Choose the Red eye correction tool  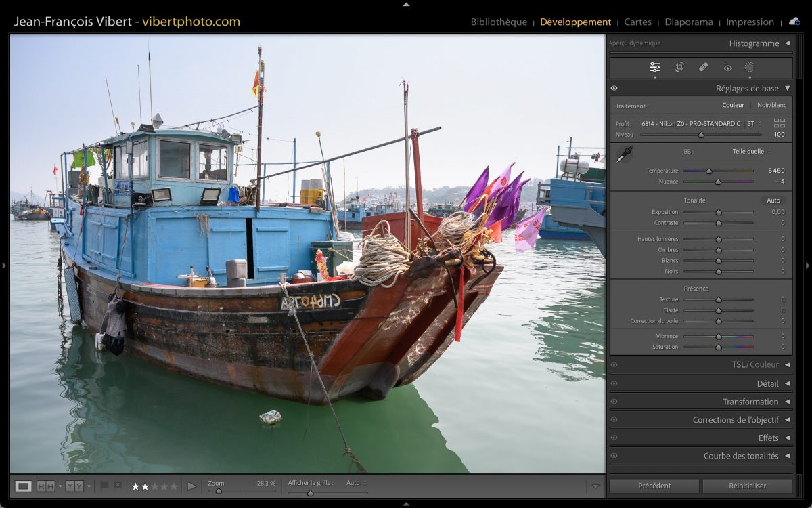pyautogui.click(x=727, y=67)
